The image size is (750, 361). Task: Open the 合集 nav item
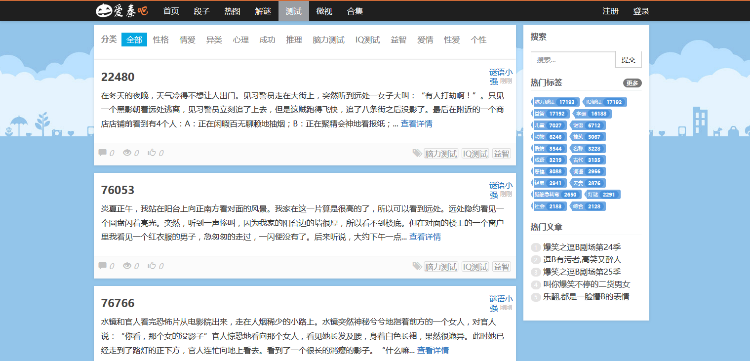(x=354, y=11)
